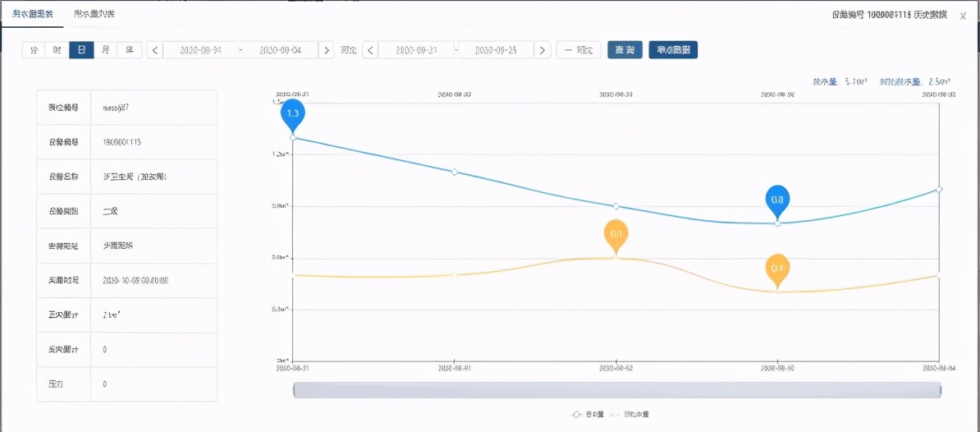Image resolution: width=980 pixels, height=432 pixels.
Task: Click the last data point on the blue line
Action: click(x=939, y=189)
